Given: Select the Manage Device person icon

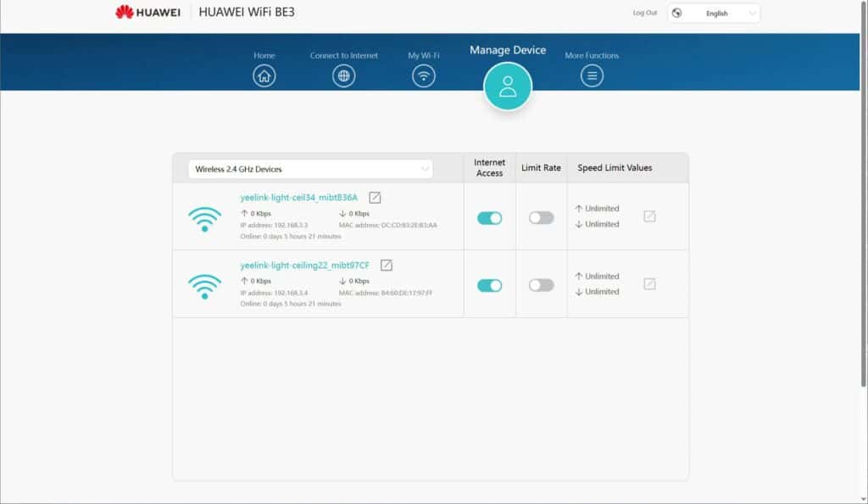Looking at the screenshot, I should [508, 87].
